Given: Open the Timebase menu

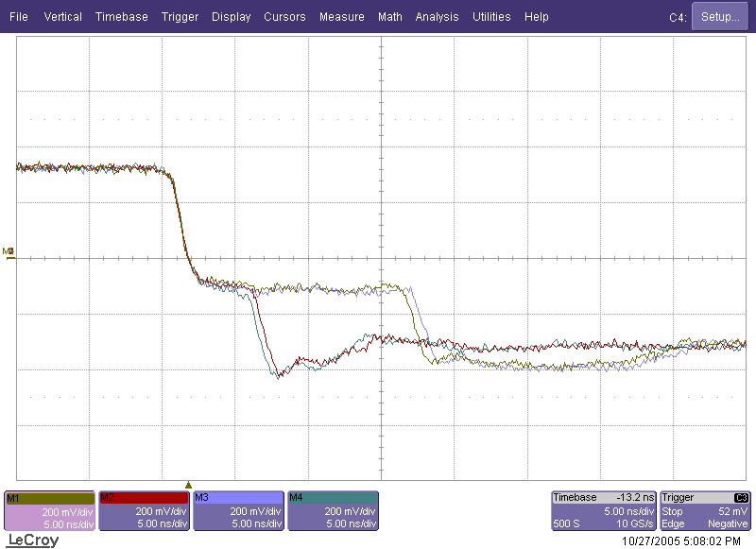Looking at the screenshot, I should (122, 17).
